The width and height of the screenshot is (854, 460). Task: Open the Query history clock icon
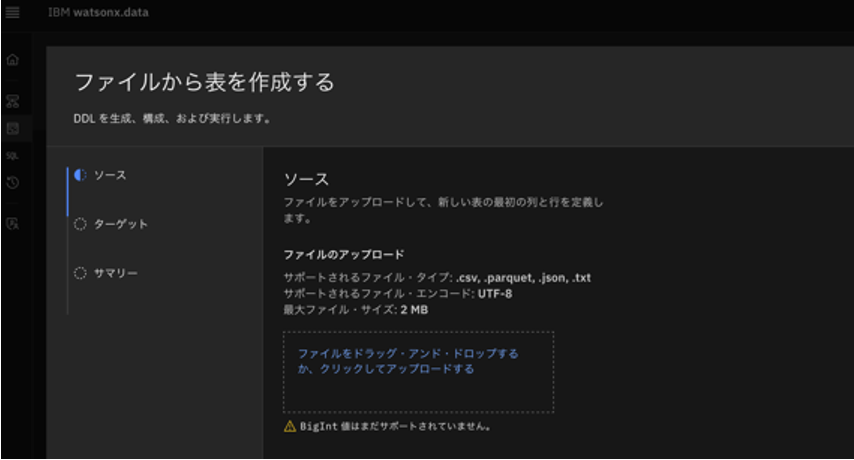[13, 182]
